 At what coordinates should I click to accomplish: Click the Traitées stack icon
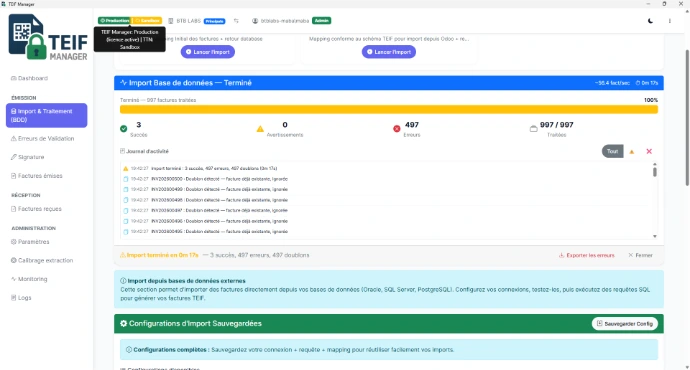pos(533,128)
